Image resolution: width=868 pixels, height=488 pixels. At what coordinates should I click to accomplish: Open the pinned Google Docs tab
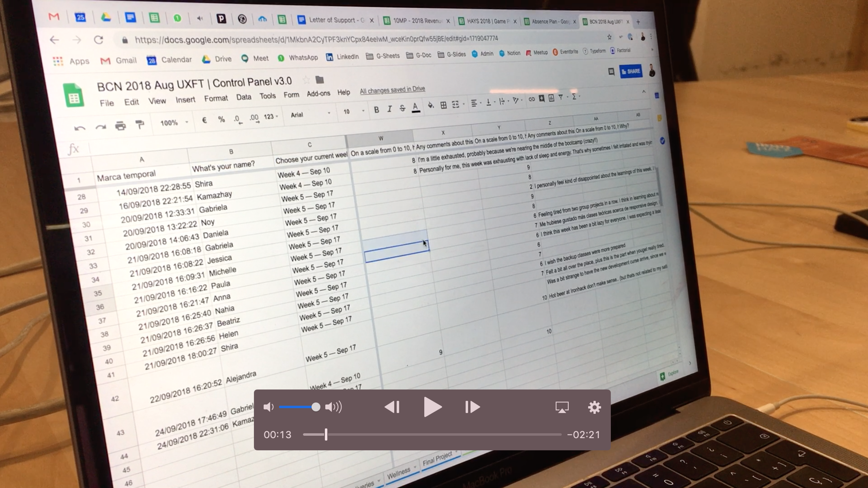pos(130,17)
